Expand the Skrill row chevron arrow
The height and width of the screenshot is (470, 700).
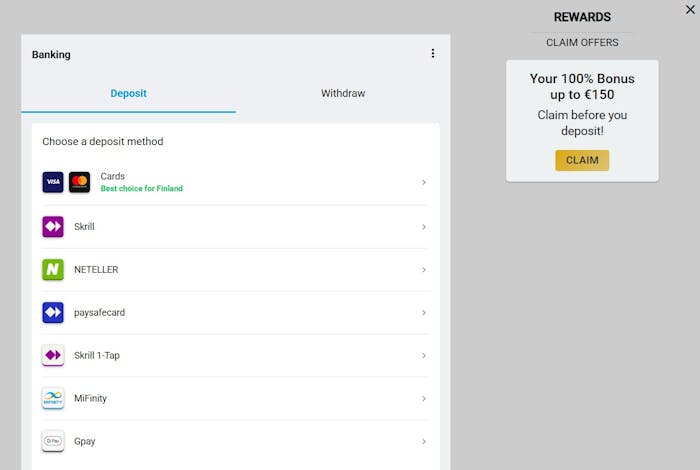pos(424,227)
